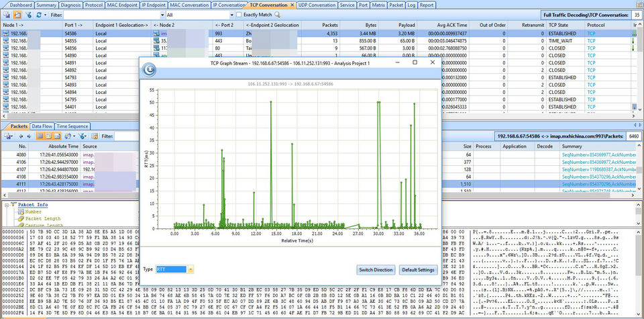Screen dimensions: 644x319
Task: Click the Default Settings button
Action: (418, 269)
